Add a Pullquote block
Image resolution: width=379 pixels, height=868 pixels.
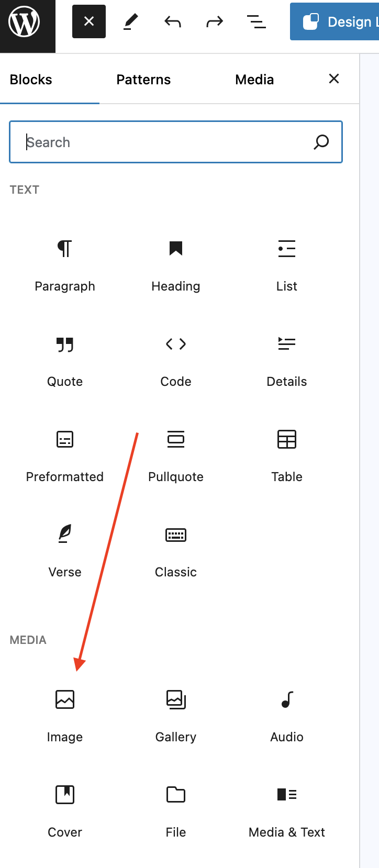(x=176, y=455)
